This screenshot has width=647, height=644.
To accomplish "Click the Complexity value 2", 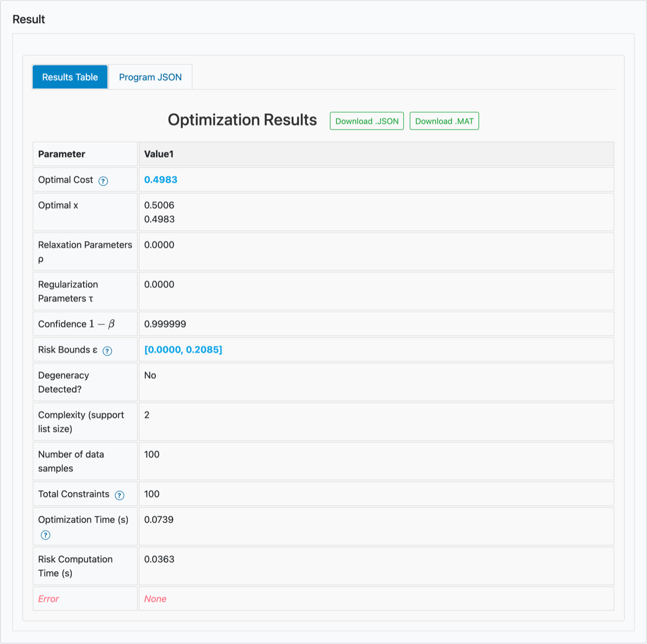I will click(147, 415).
